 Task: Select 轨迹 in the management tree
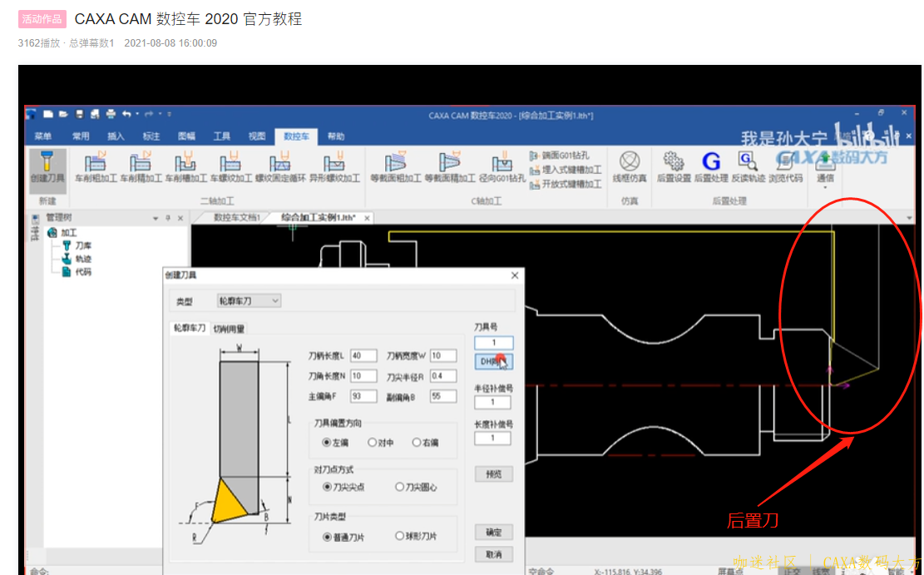click(83, 259)
